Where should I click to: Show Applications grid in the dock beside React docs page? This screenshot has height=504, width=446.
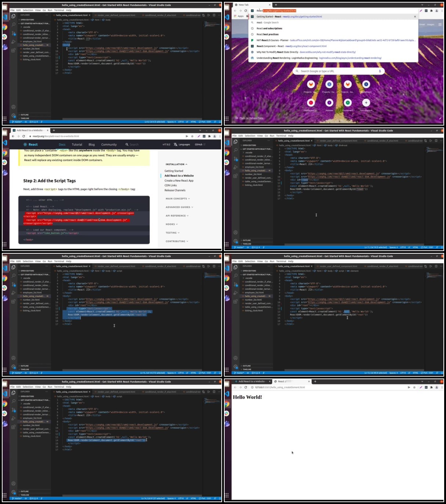pos(4,244)
